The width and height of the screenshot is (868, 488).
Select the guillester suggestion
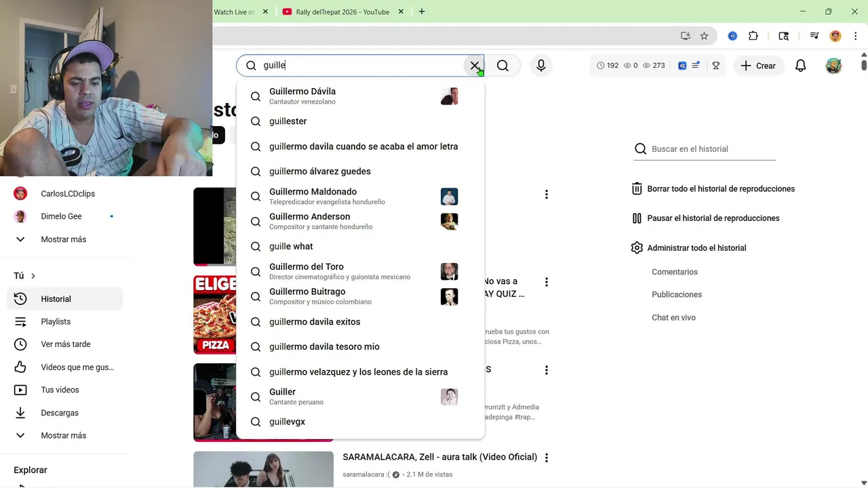(360, 121)
